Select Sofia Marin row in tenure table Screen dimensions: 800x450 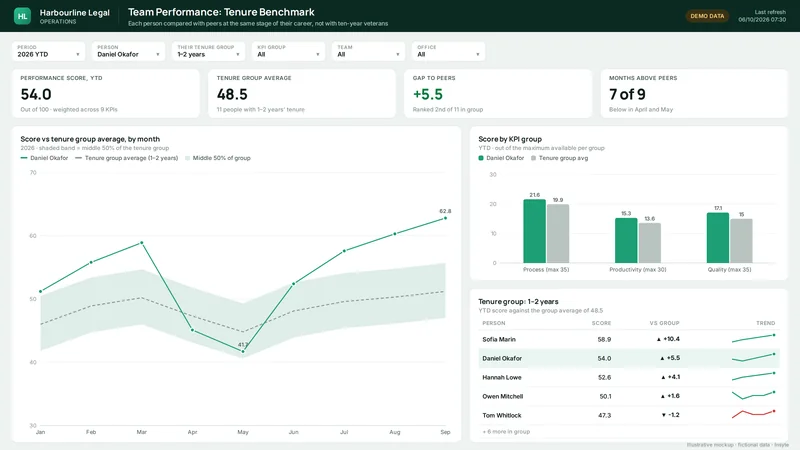[x=629, y=339]
